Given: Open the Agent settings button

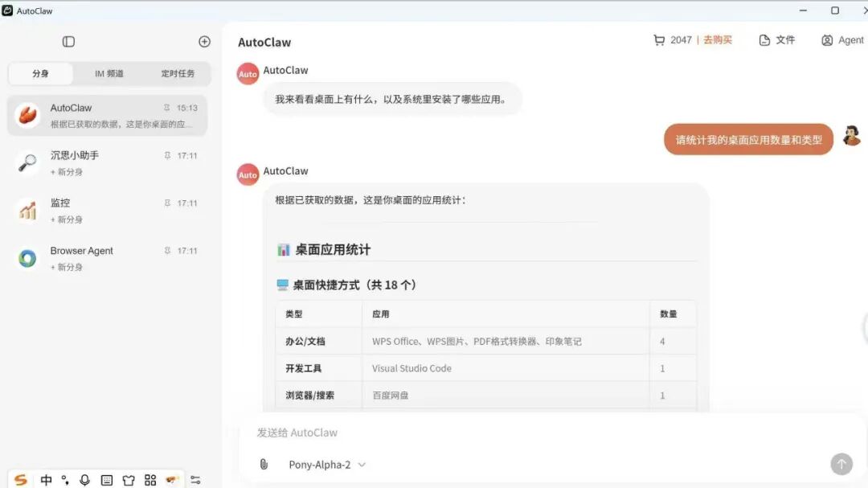Looking at the screenshot, I should [842, 40].
